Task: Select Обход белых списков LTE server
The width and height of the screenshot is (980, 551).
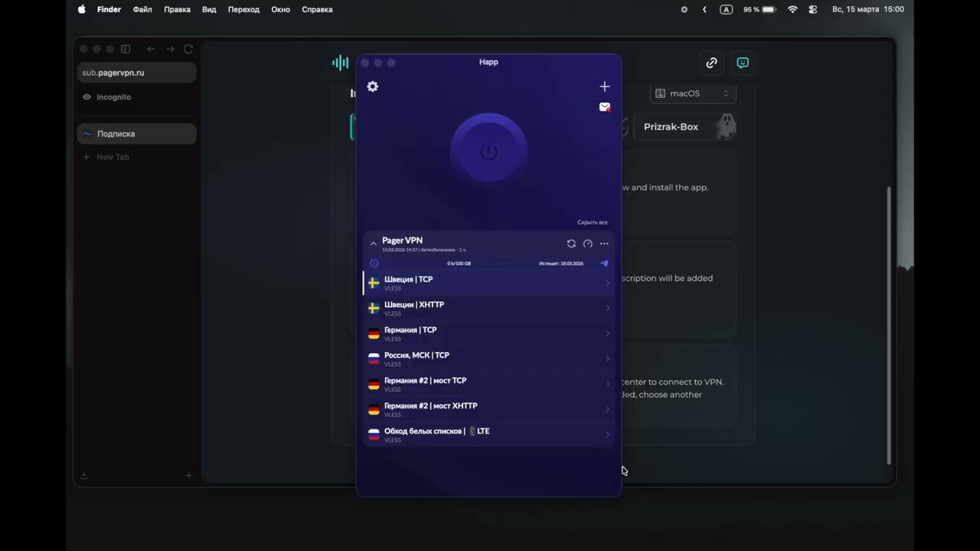Action: click(x=488, y=435)
